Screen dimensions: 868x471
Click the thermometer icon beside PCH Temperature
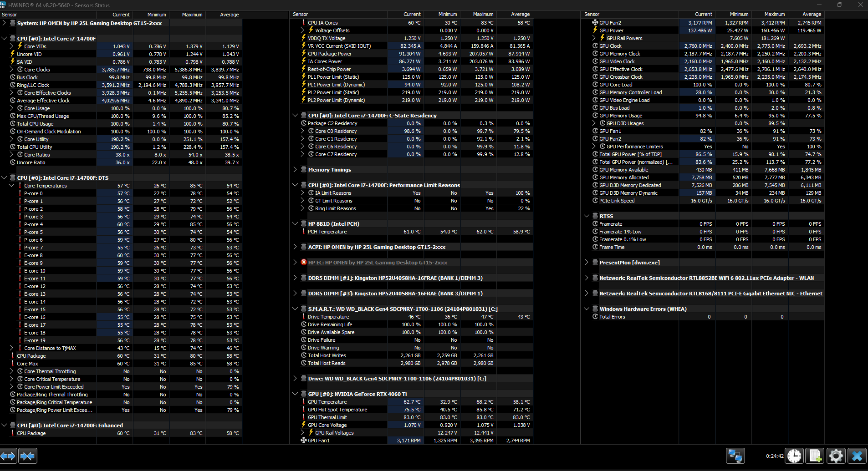(x=304, y=232)
